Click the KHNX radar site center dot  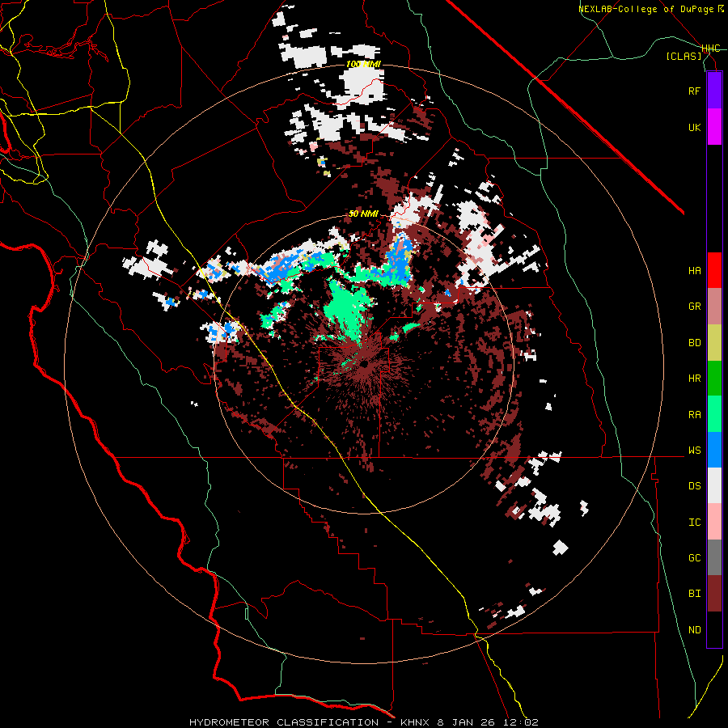click(364, 364)
